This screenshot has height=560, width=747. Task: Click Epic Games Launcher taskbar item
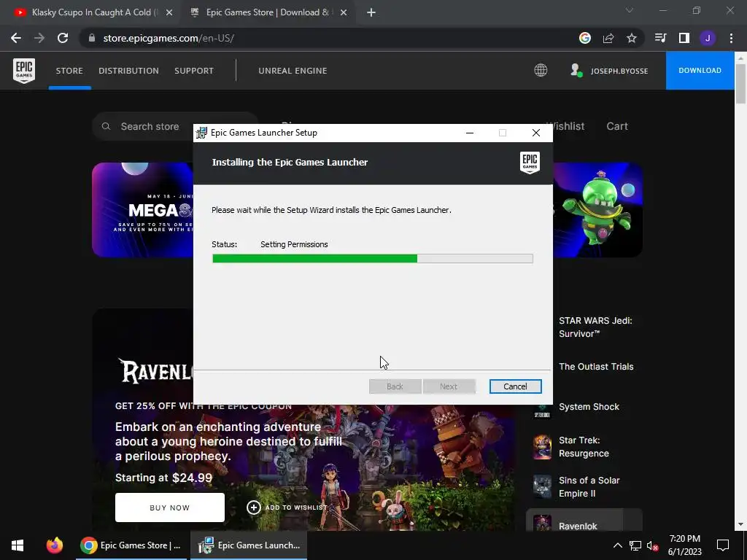(249, 545)
